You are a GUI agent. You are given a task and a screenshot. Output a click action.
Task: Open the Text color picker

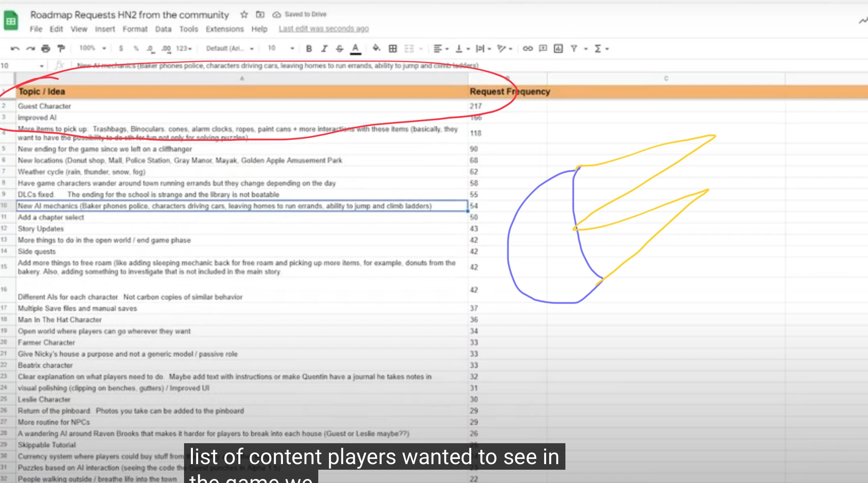(x=355, y=49)
